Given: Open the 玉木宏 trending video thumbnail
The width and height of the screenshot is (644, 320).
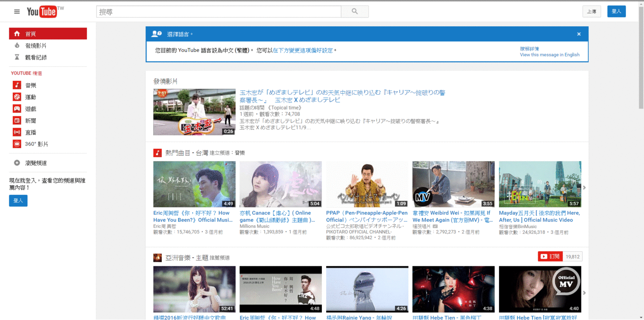Looking at the screenshot, I should [194, 112].
